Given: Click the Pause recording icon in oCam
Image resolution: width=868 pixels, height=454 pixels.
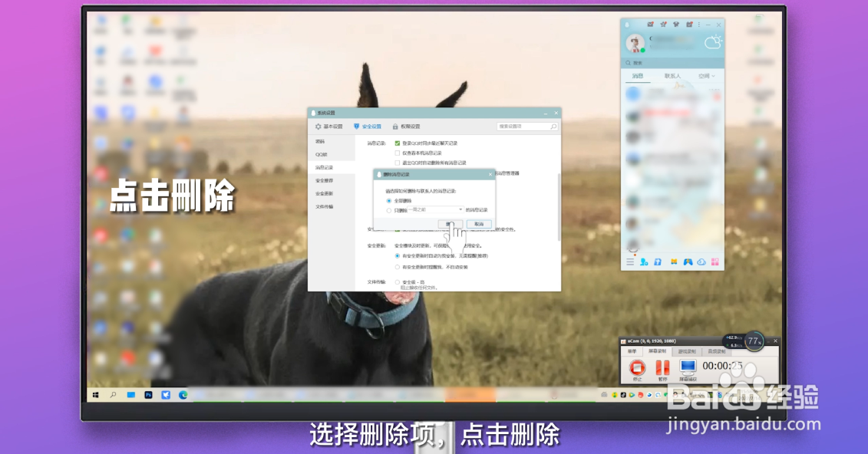Looking at the screenshot, I should tap(662, 368).
